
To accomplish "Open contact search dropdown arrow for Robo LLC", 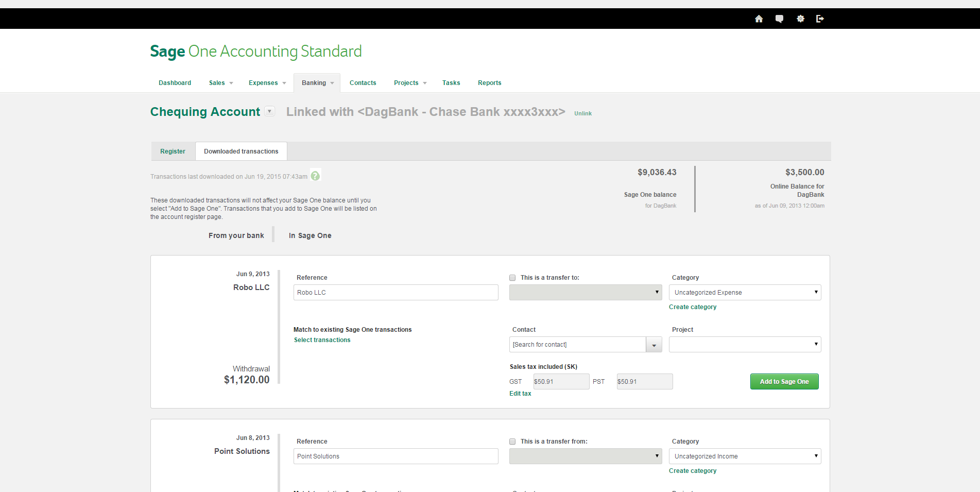I will tap(654, 344).
